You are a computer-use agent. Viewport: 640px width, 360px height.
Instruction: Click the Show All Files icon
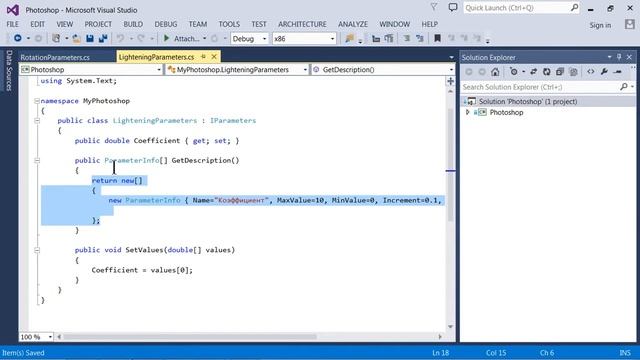click(573, 72)
